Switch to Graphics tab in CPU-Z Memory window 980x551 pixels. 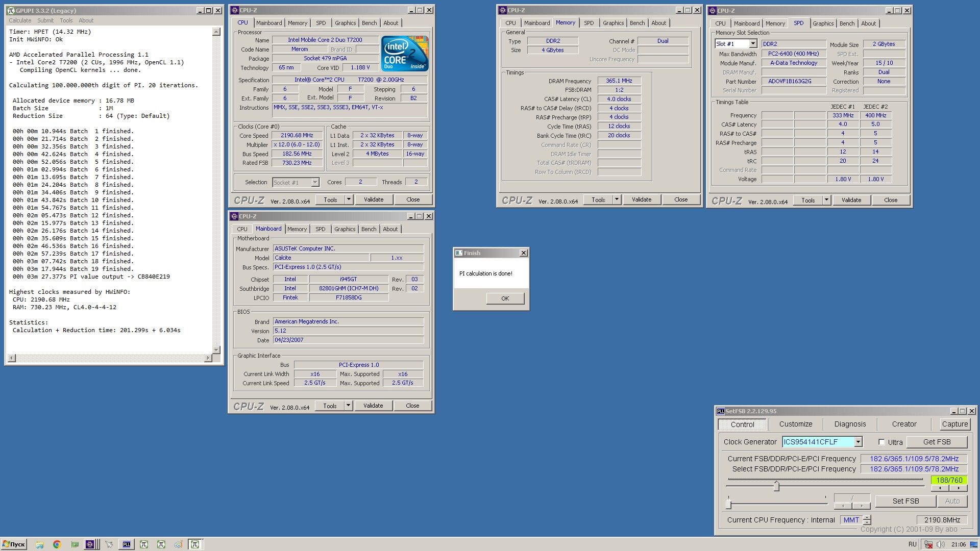(x=613, y=23)
